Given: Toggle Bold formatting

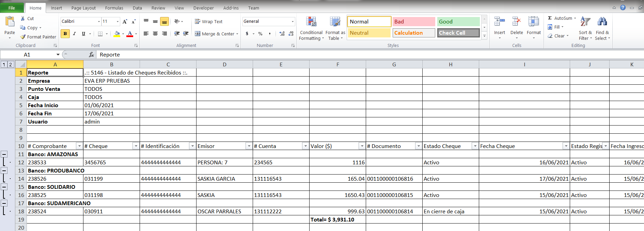Looking at the screenshot, I should click(65, 34).
